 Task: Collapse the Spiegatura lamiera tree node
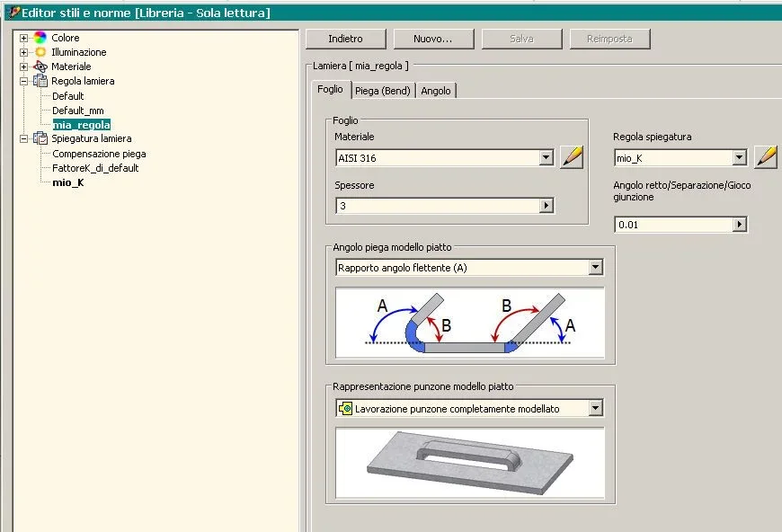tap(23, 138)
